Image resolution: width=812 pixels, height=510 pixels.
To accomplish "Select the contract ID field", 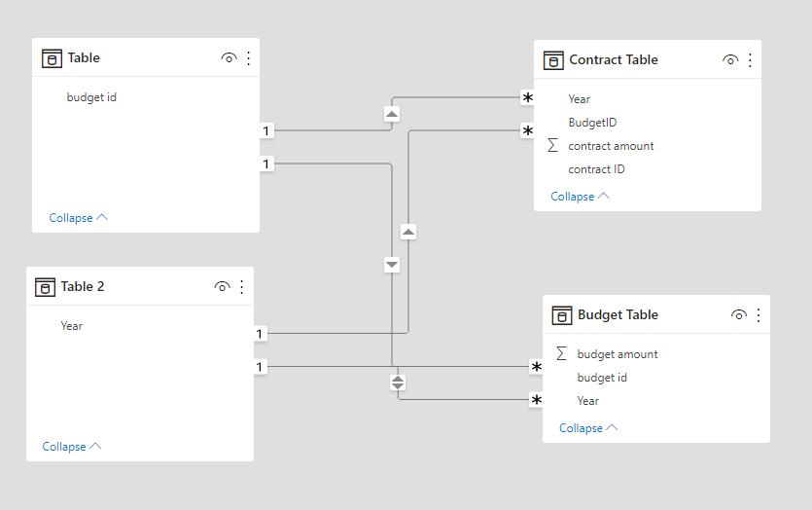I will [596, 169].
